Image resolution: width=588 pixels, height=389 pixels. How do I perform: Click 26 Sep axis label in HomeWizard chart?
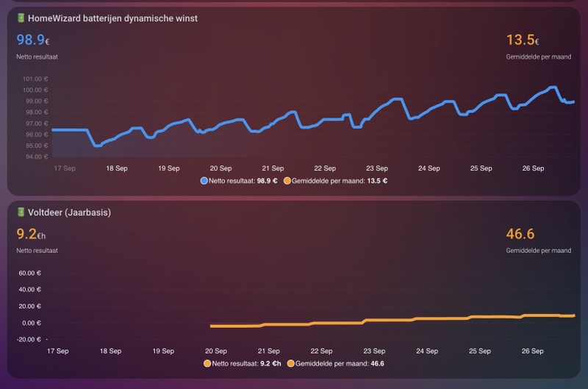533,168
